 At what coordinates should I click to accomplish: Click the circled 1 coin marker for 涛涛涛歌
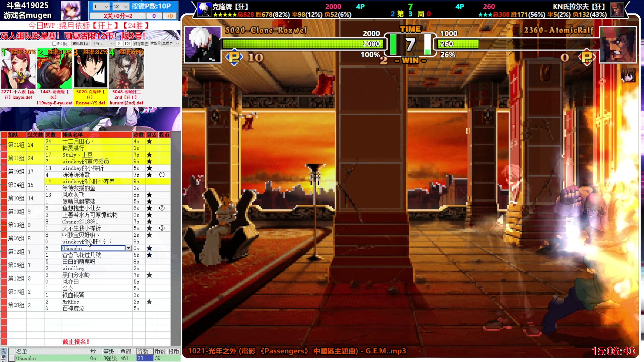click(x=162, y=175)
